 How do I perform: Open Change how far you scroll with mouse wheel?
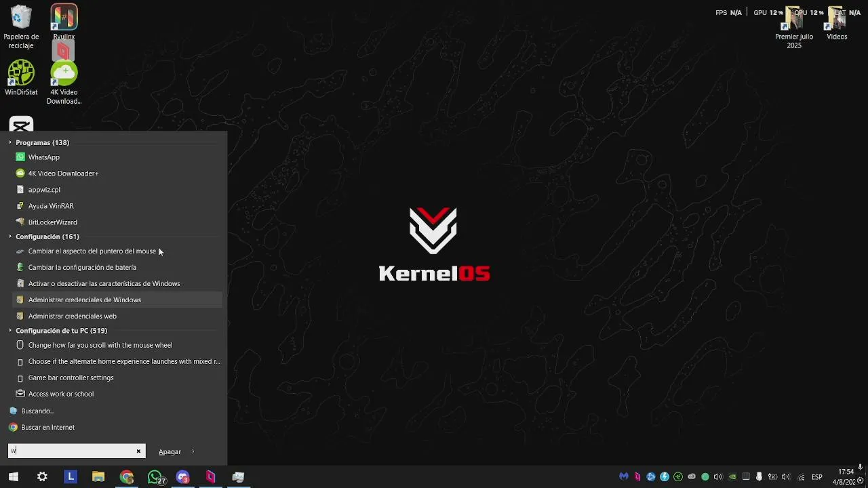[x=117, y=345]
